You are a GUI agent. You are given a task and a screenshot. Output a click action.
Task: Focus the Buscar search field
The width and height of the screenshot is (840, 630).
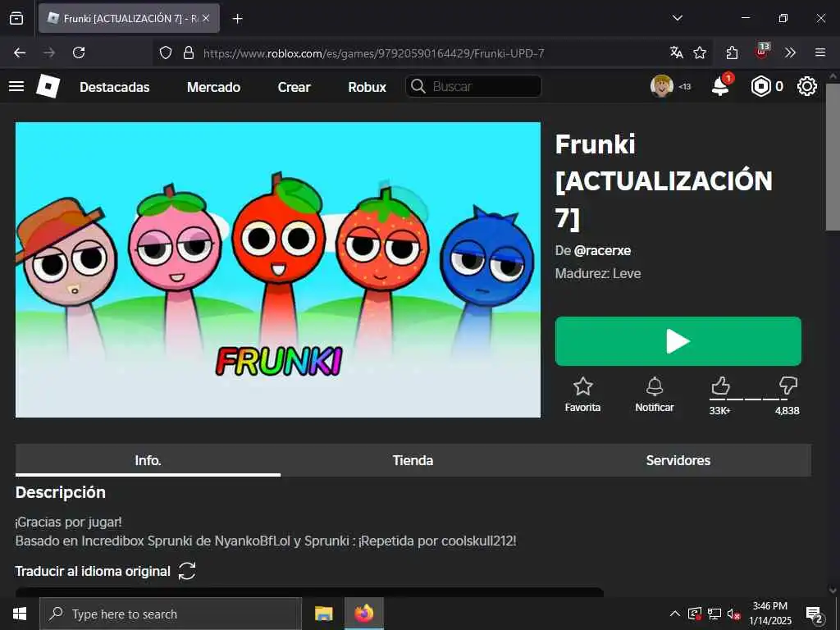[x=473, y=86]
